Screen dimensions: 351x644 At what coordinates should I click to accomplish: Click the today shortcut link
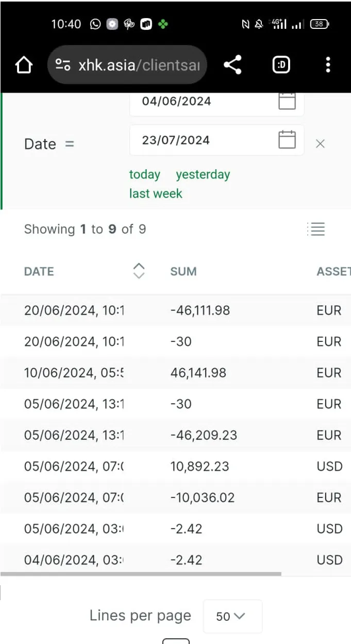[x=145, y=175]
